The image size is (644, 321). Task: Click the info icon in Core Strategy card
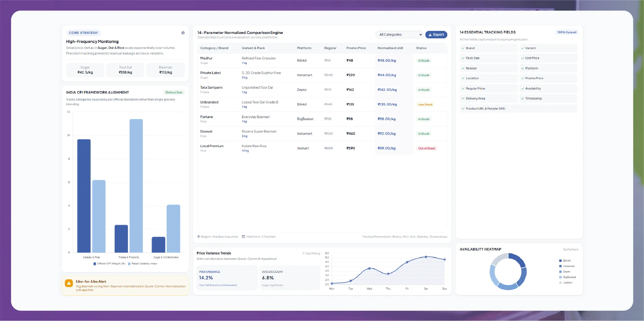point(183,33)
